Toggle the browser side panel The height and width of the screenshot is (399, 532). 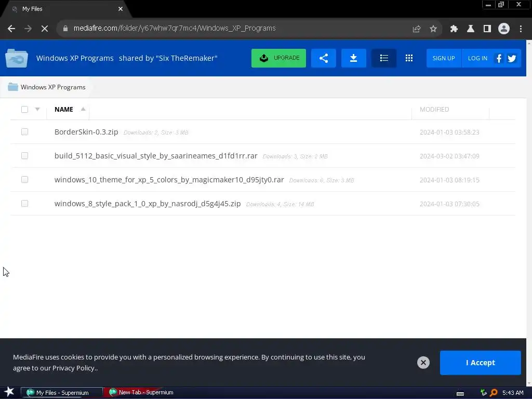tap(487, 29)
